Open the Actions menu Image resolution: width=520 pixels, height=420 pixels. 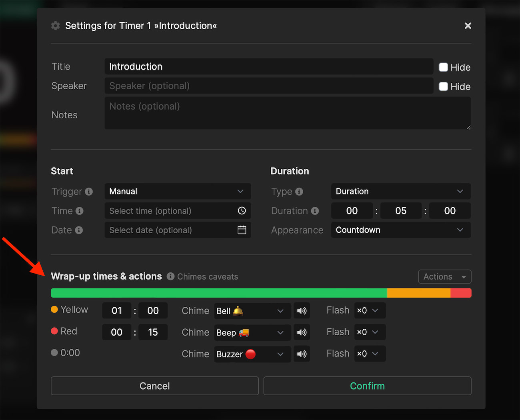pyautogui.click(x=444, y=276)
